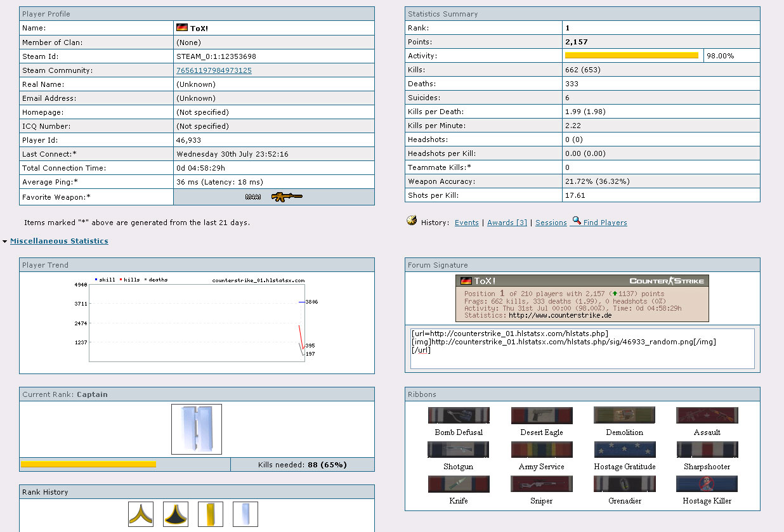Screen dimensions: 784x532
Task: Click the Hostage Killer ribbon icon
Action: coord(707,484)
